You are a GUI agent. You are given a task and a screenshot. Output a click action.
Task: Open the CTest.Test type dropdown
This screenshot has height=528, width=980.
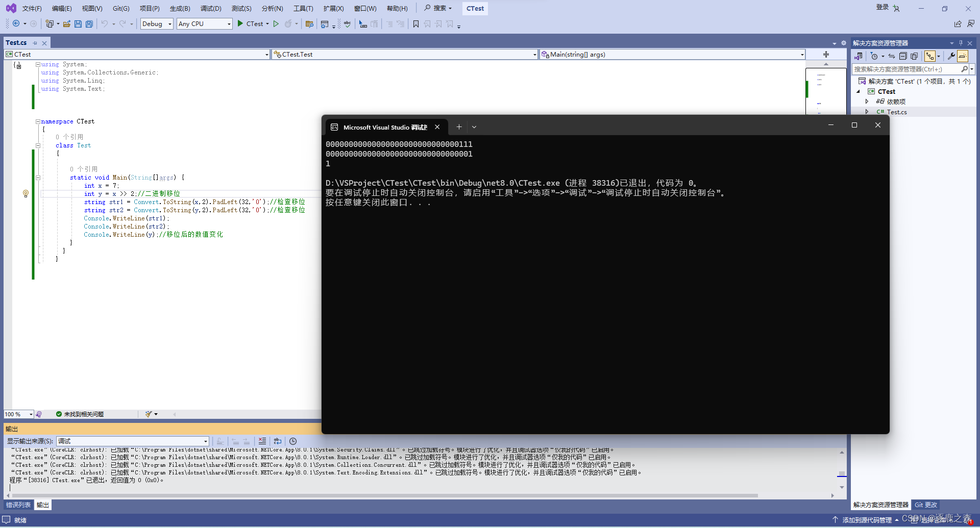tap(405, 55)
